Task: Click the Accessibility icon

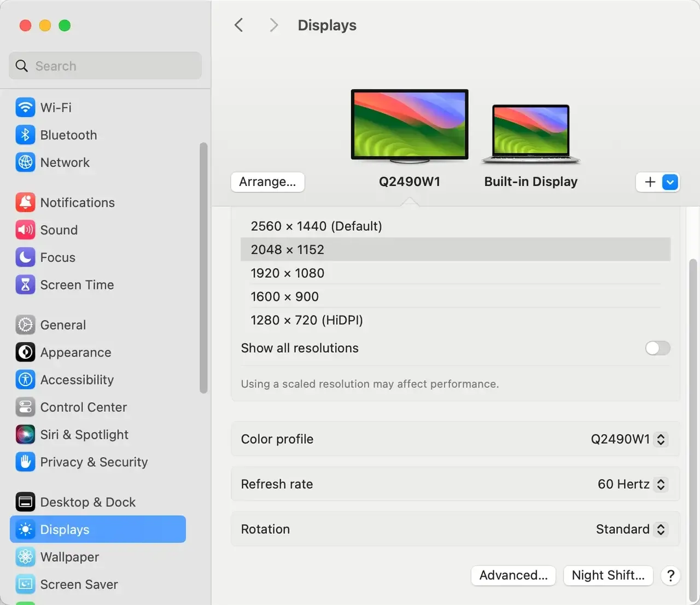Action: click(25, 380)
